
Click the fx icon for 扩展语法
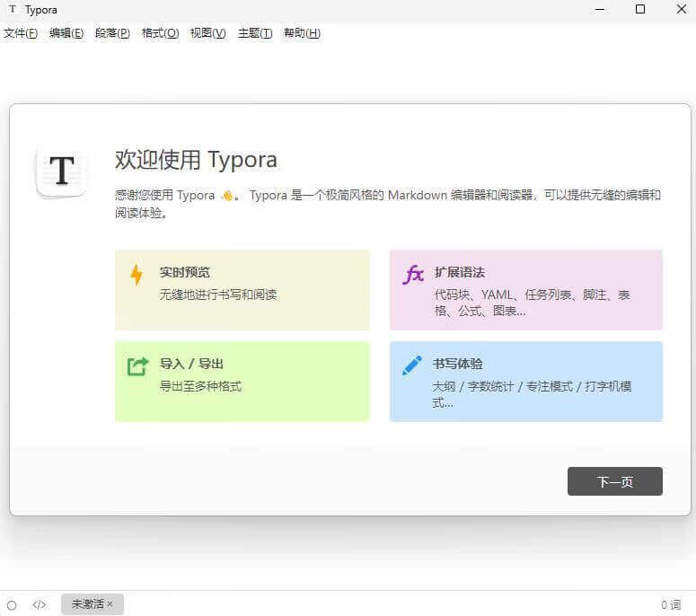[x=413, y=274]
